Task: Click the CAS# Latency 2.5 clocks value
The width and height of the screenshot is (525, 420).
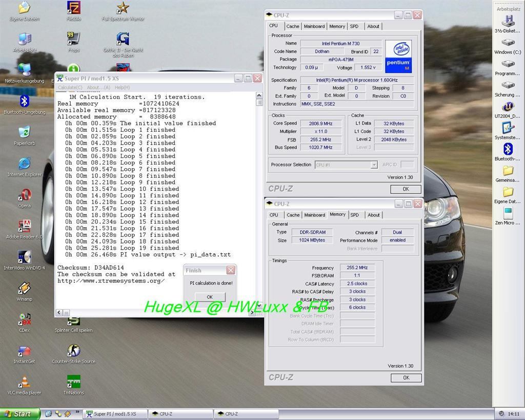Action: 357,284
